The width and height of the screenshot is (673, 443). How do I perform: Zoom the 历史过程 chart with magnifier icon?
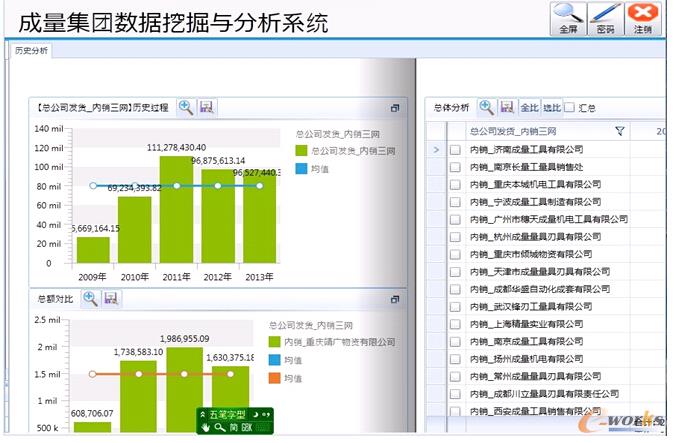pos(186,107)
